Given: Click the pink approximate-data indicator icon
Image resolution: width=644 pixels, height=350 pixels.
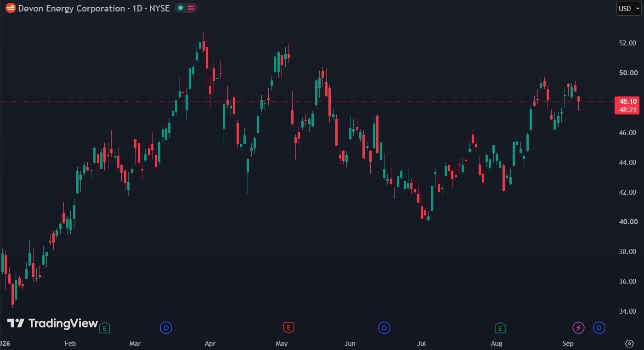Looking at the screenshot, I should point(191,8).
